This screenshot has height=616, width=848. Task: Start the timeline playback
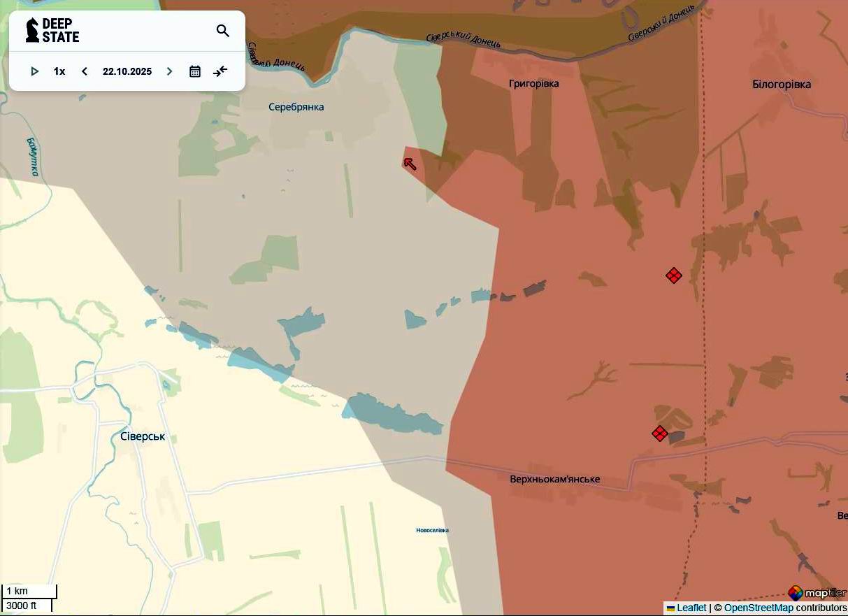(x=34, y=71)
